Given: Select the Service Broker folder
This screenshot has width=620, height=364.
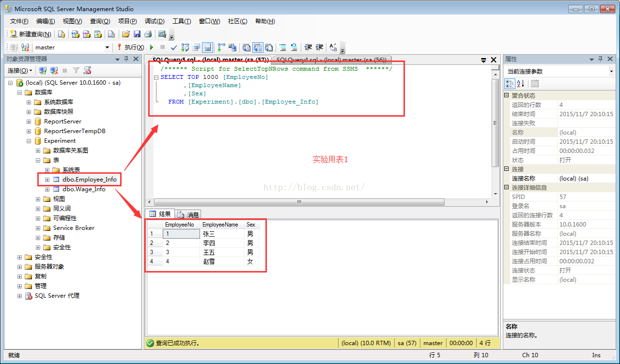Looking at the screenshot, I should point(74,228).
